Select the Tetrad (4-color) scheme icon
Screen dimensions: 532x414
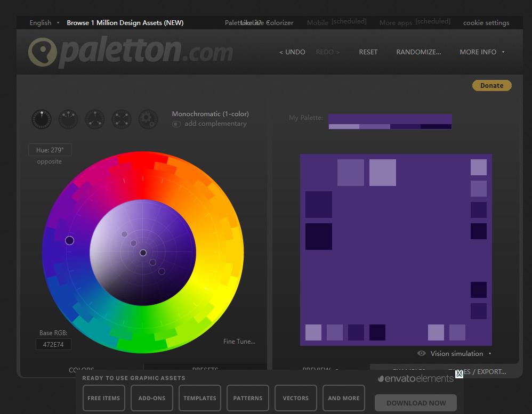coord(122,119)
